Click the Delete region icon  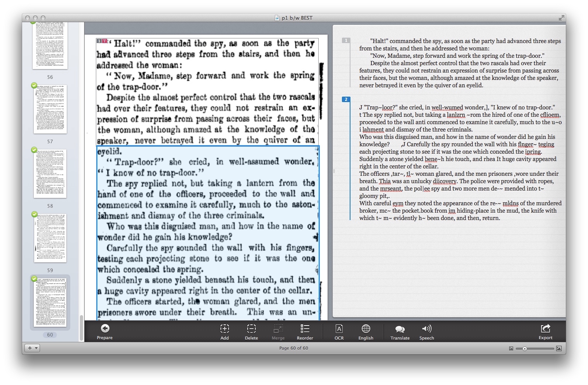tap(251, 329)
